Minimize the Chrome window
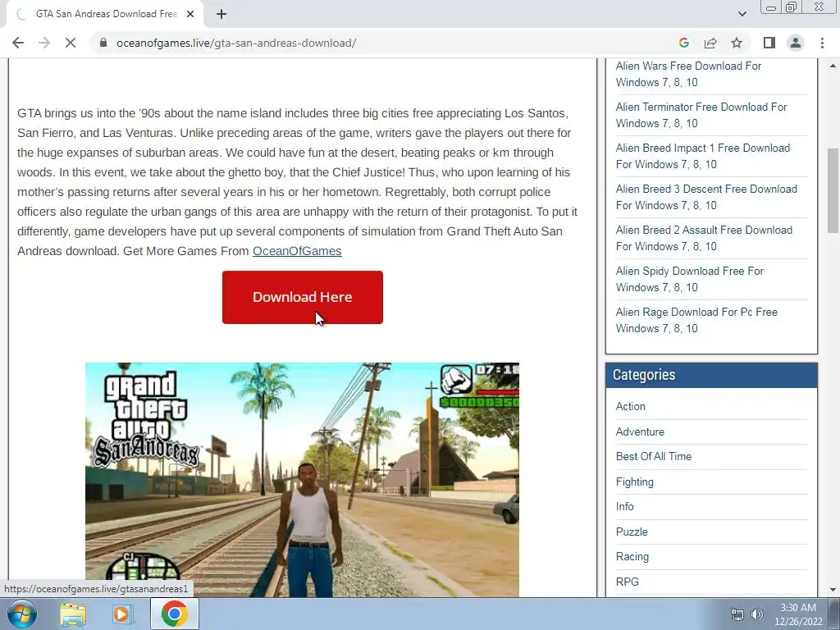The width and height of the screenshot is (840, 630). pyautogui.click(x=771, y=7)
